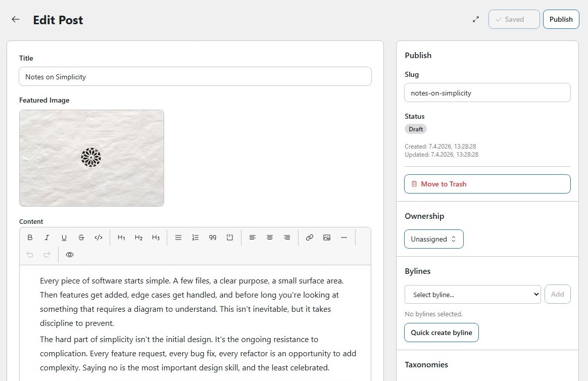
Task: Open the Ownership Unassigned dropdown
Action: [433, 239]
